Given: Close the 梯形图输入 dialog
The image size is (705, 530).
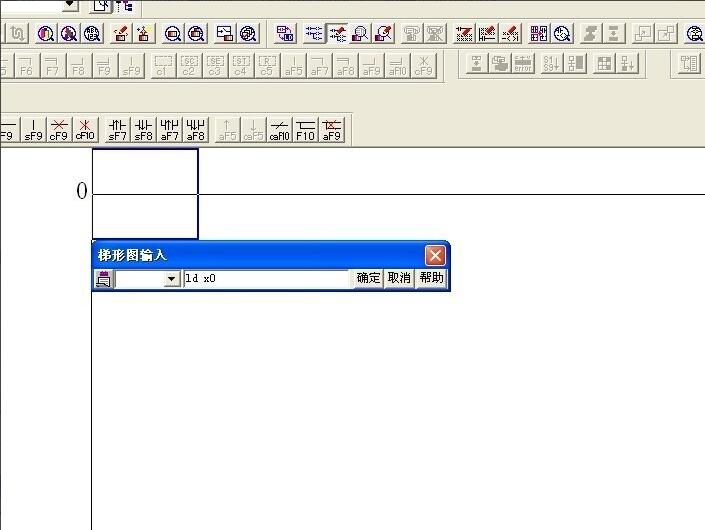Looking at the screenshot, I should [x=435, y=256].
